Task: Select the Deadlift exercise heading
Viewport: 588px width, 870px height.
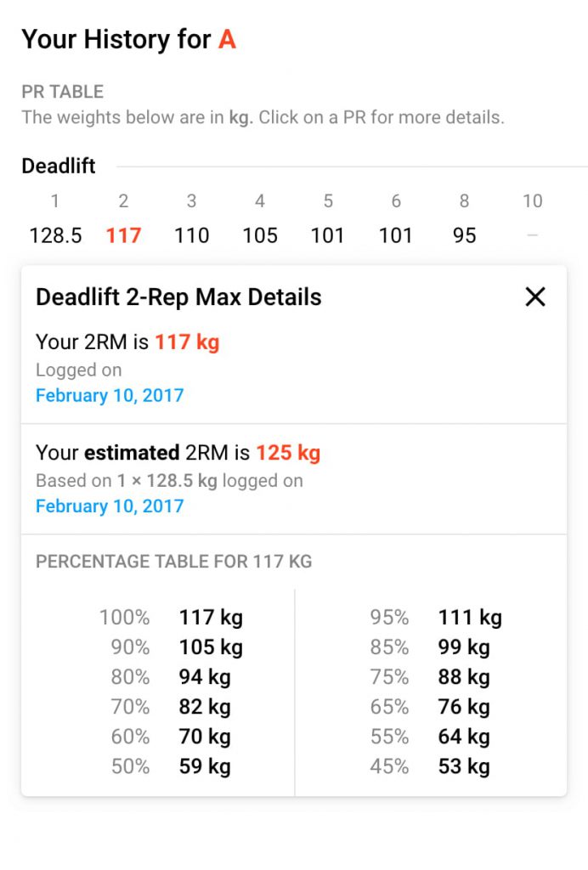Action: [x=58, y=166]
